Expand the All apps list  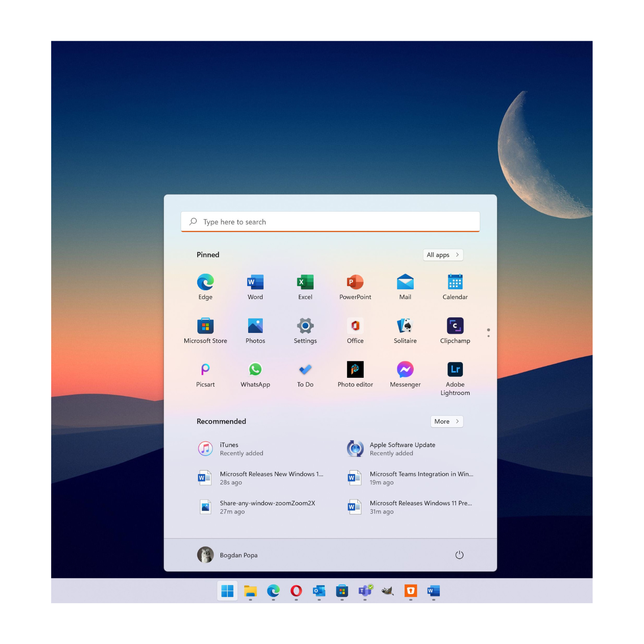tap(442, 255)
